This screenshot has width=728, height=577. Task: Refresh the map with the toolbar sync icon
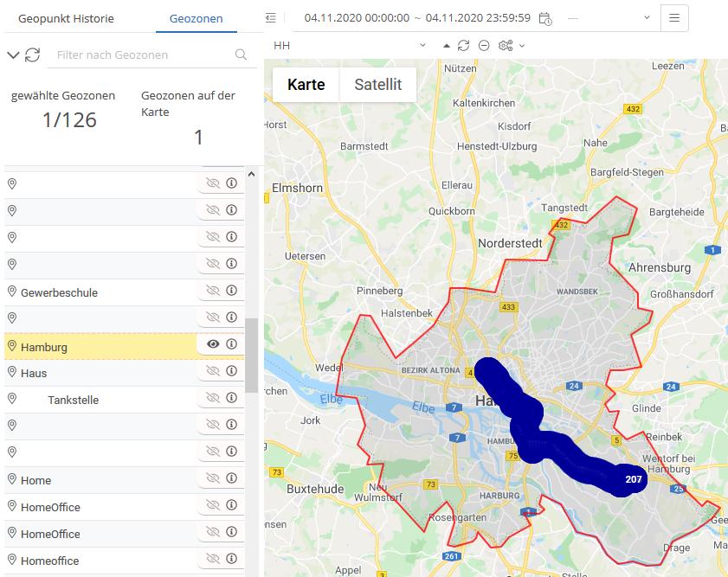(x=464, y=45)
